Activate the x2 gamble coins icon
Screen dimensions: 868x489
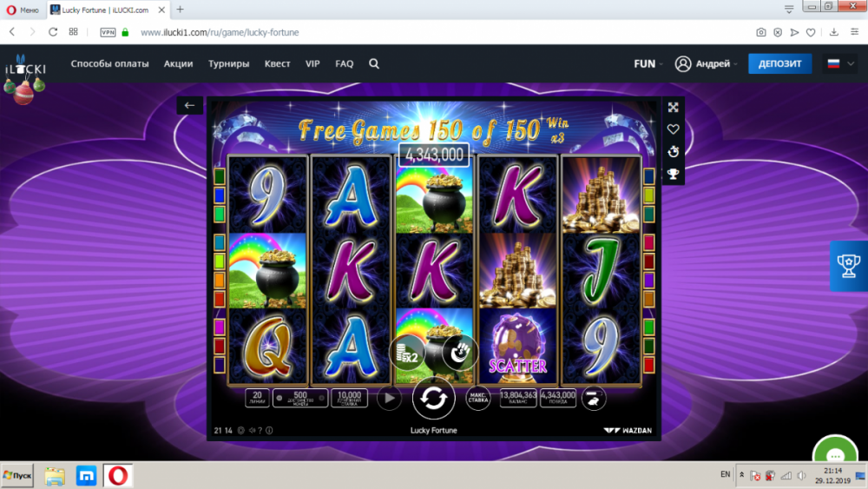tap(407, 353)
